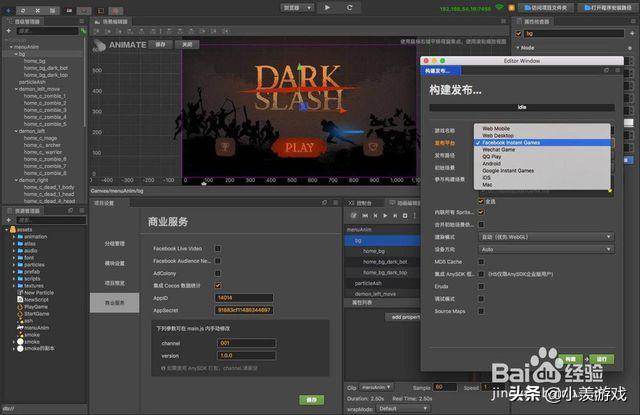Image resolution: width=640 pixels, height=415 pixels.
Task: Toggle the select-all scenes checkbox
Action: point(481,201)
